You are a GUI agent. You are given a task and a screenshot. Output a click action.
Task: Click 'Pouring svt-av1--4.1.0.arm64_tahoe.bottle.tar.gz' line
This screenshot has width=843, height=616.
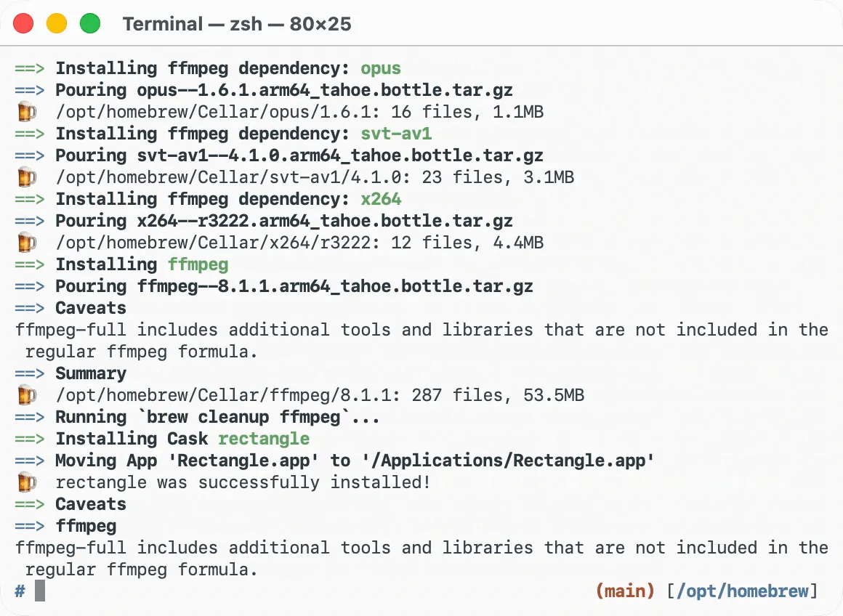pyautogui.click(x=299, y=155)
